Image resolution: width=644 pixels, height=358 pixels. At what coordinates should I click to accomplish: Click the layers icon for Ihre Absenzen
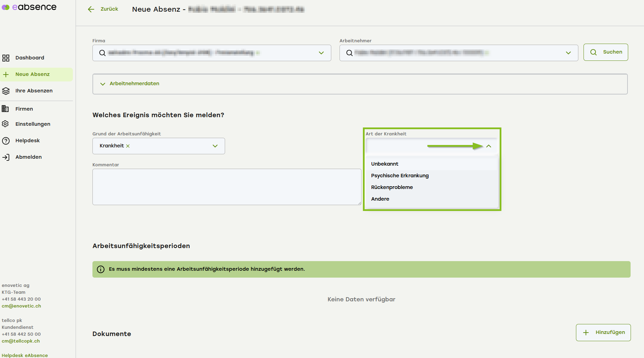click(x=6, y=91)
